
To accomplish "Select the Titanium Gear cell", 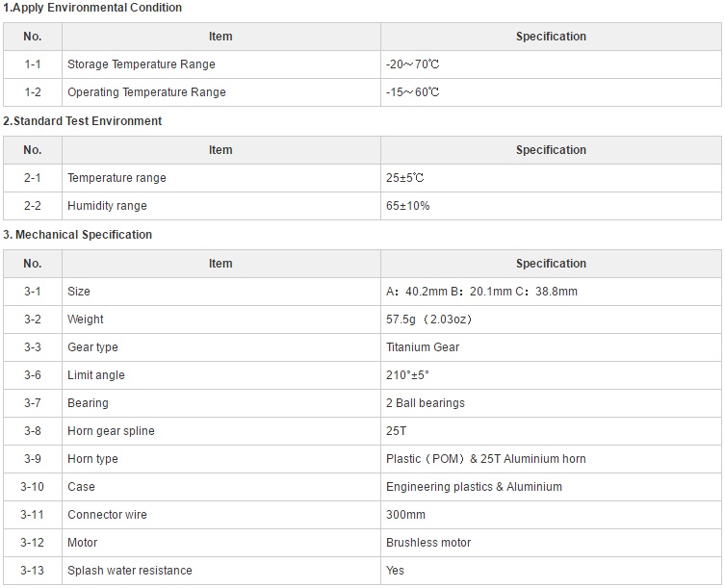I will coord(551,347).
